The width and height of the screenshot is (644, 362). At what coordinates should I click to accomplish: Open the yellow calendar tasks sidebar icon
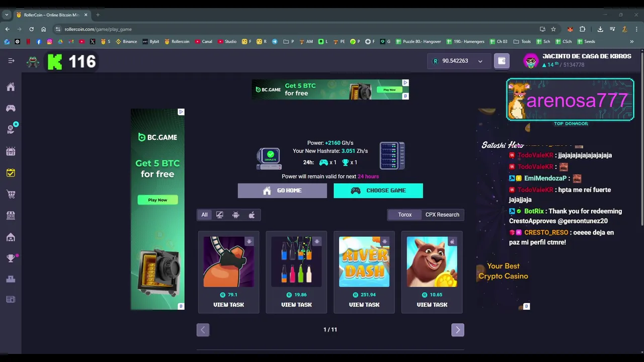pos(11,173)
